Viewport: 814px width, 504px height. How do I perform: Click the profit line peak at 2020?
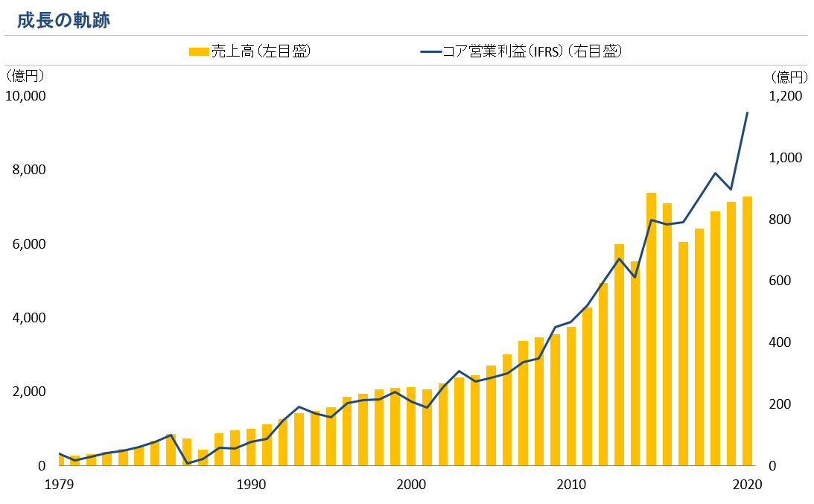[x=747, y=112]
